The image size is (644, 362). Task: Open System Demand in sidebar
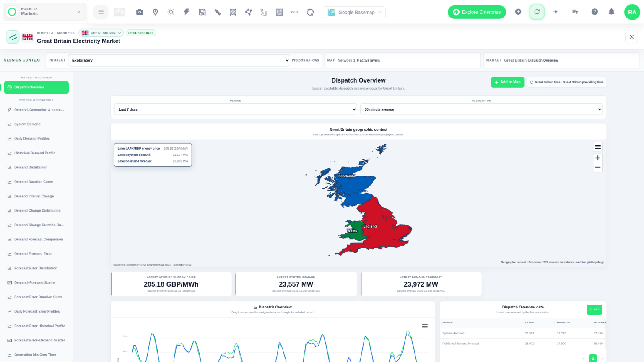click(36, 124)
